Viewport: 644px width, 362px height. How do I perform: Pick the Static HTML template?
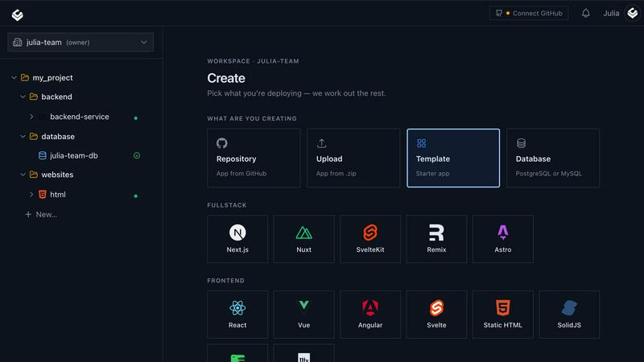click(x=502, y=315)
